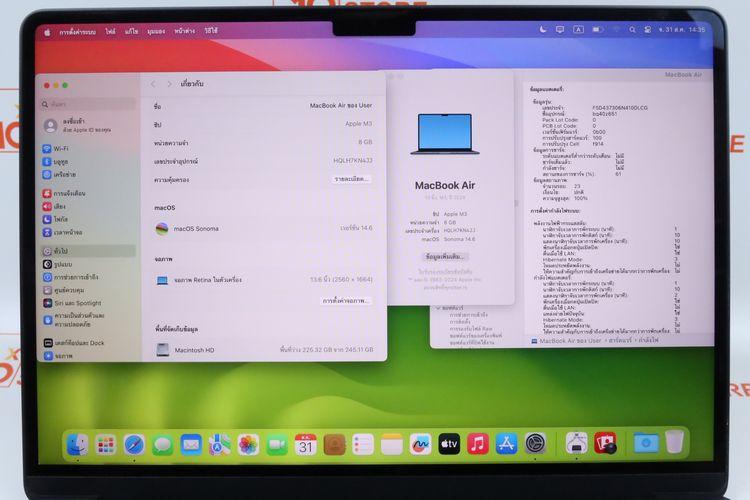This screenshot has width=750, height=500.
Task: Select Focus (โฟกัส) in settings sidebar
Action: [55, 219]
